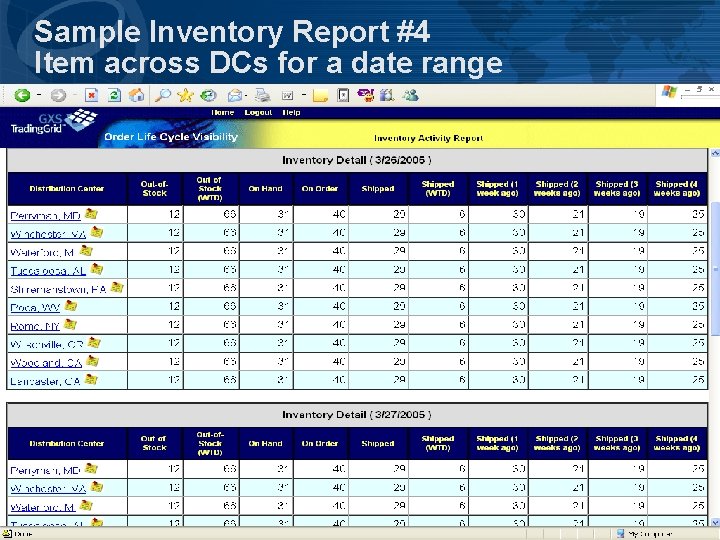Open the Waterford, MI link in 3/27 table
Screen dimensions: 720x540
point(43,507)
